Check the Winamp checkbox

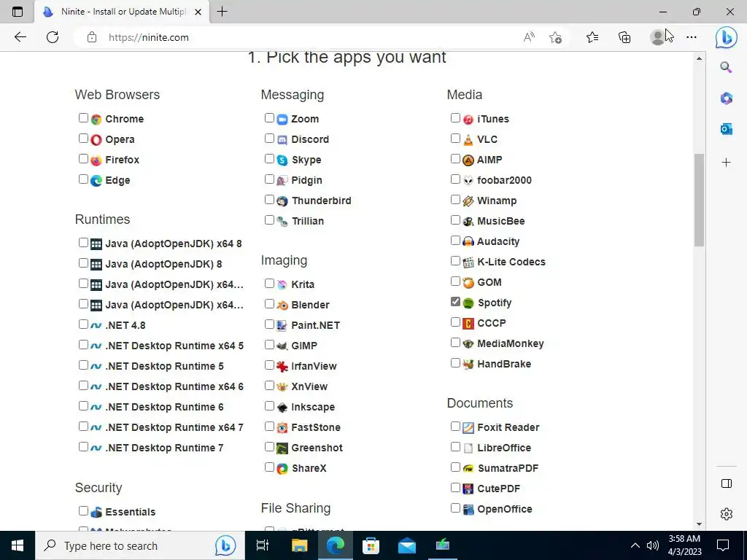(x=455, y=200)
